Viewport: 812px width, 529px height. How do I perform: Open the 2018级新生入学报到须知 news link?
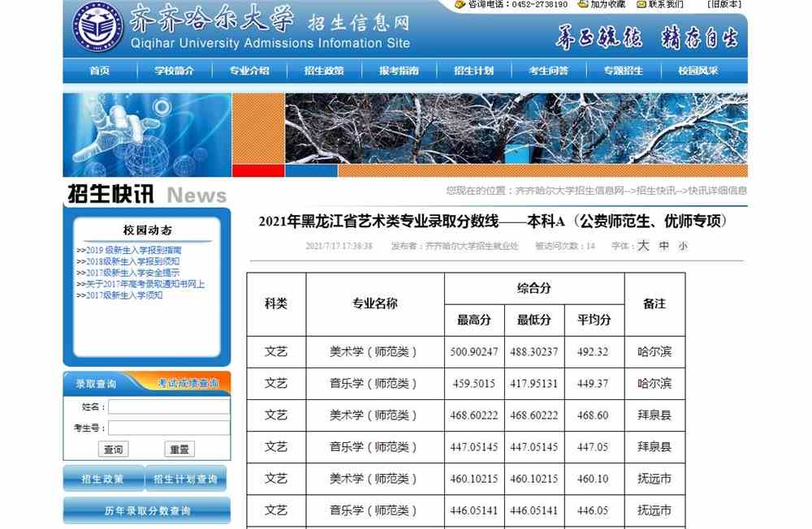132,261
